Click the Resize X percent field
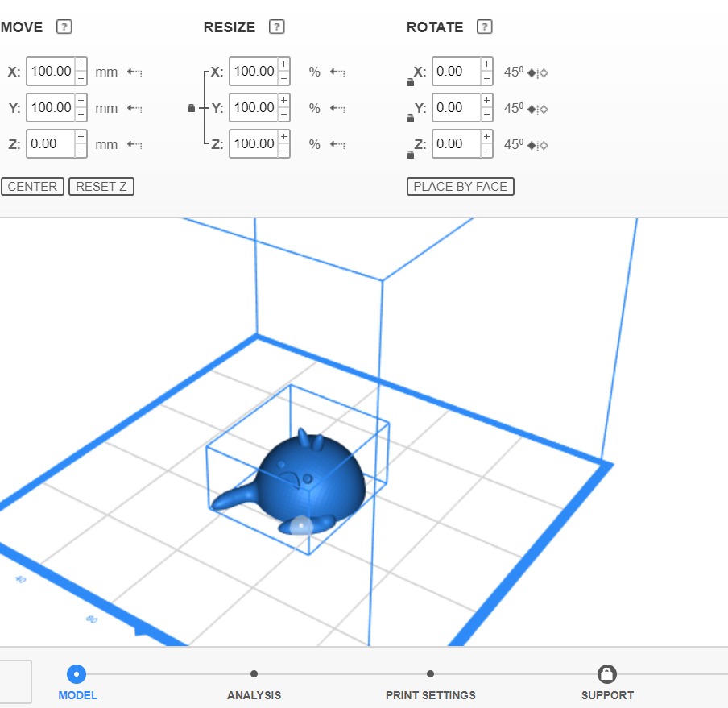728x708 pixels. 254,71
